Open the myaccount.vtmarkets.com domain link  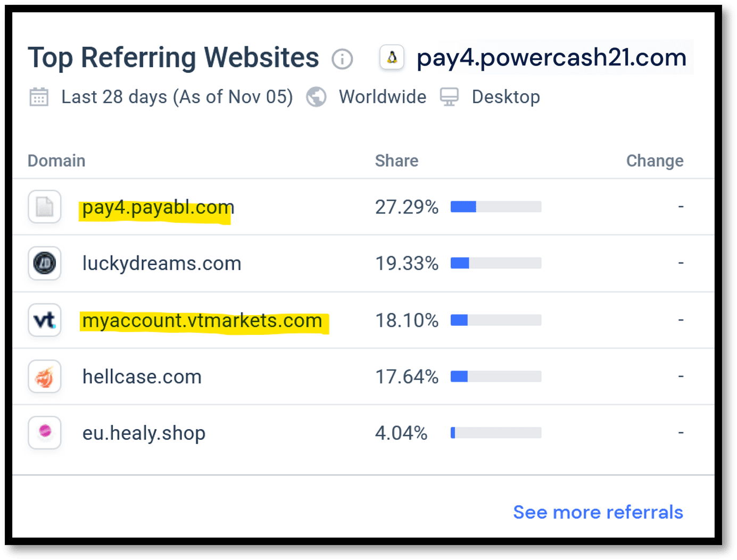(202, 320)
